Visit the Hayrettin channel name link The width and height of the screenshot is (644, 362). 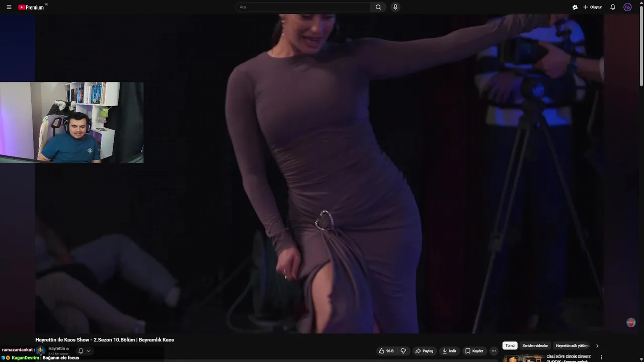[x=57, y=348]
